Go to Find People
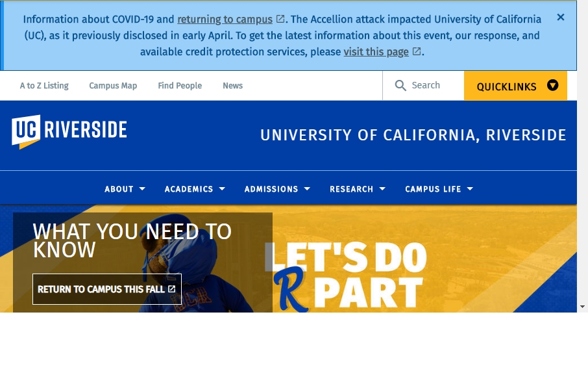The width and height of the screenshot is (588, 384). 180,86
